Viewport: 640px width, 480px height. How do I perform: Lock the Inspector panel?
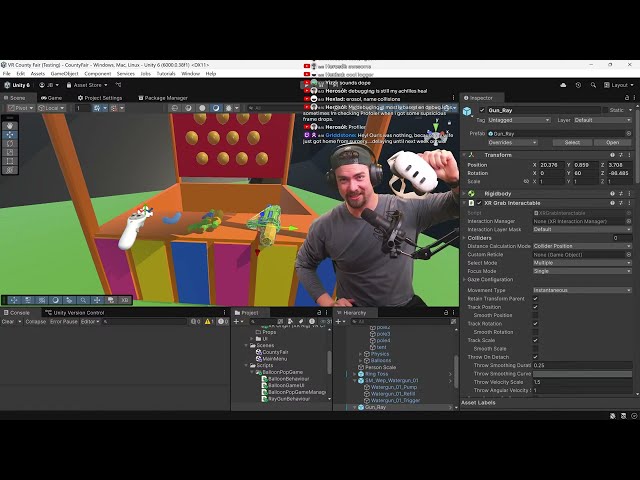(627, 98)
